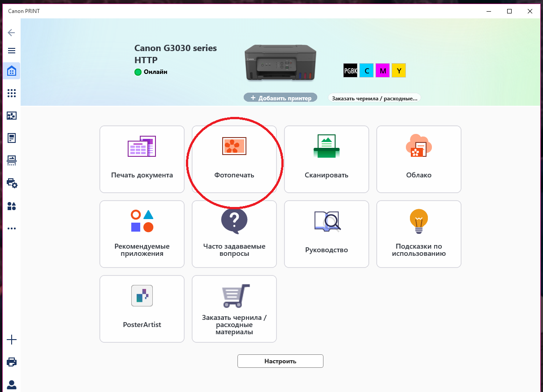Viewport: 543px width, 392px height.
Task: Click the Добавить принтер button
Action: (280, 98)
